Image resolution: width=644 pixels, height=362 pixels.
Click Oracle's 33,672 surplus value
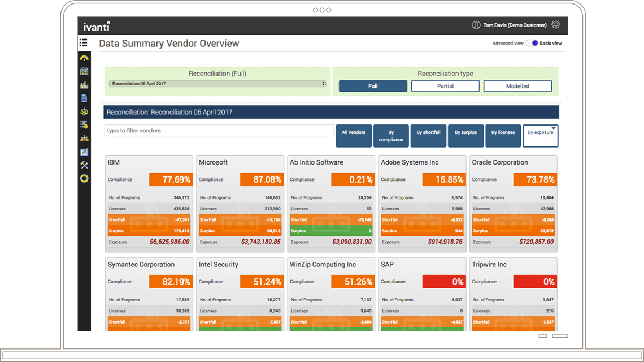click(x=547, y=231)
